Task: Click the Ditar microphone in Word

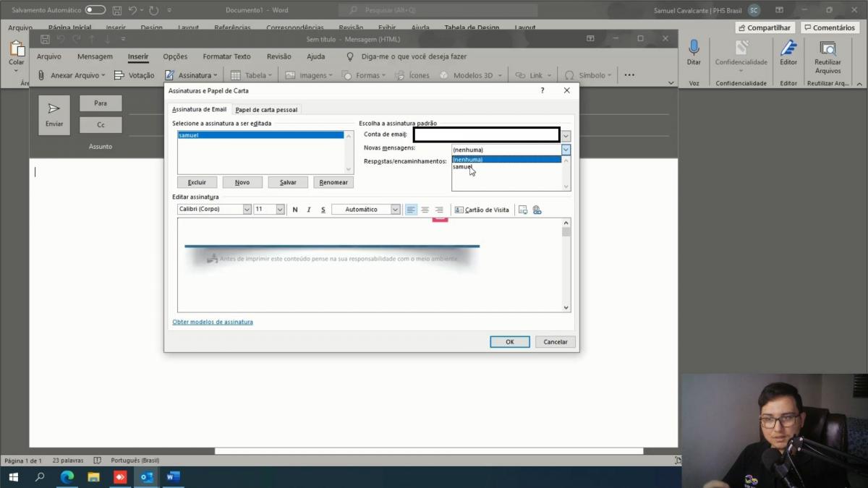Action: [694, 53]
